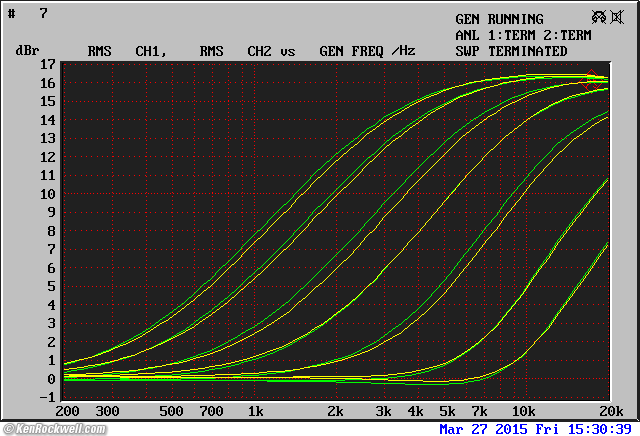Click the 'GEN FREQ /Hz' axis label
The image size is (640, 436).
(367, 51)
